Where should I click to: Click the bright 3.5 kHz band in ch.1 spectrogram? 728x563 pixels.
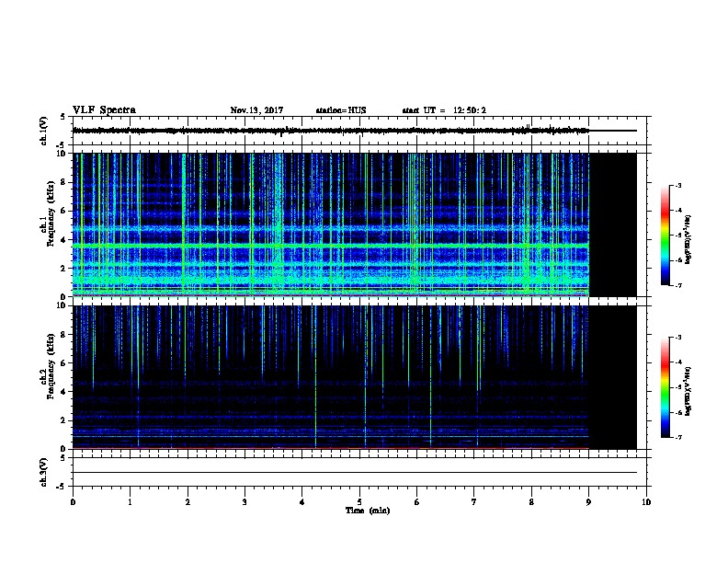[331, 245]
